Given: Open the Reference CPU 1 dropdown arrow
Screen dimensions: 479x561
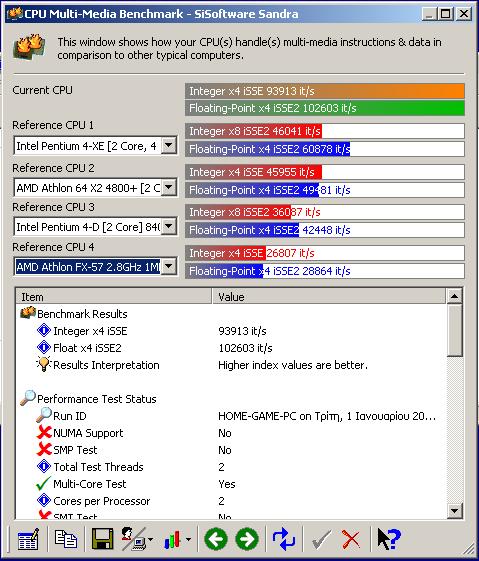Looking at the screenshot, I should pyautogui.click(x=168, y=146).
